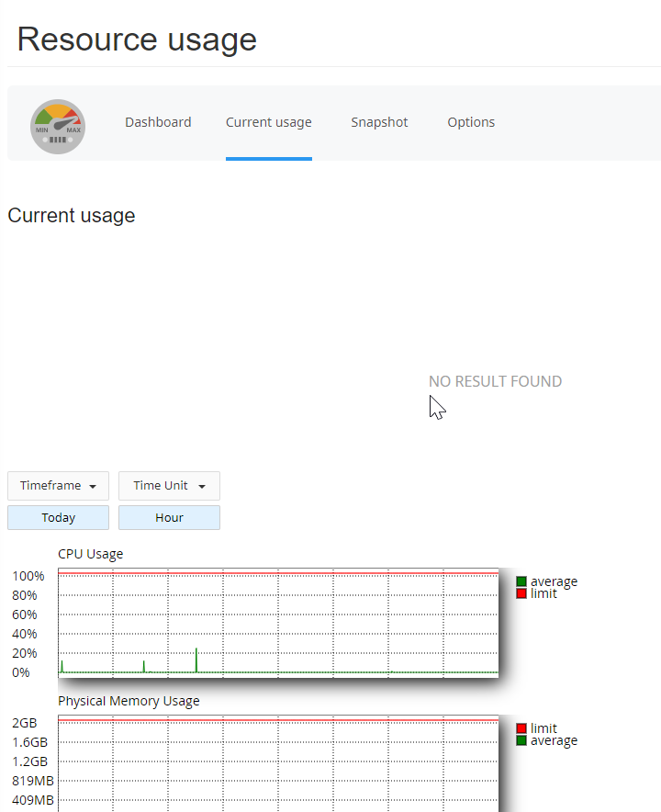
Task: Open the Time Unit dropdown
Action: 169,486
